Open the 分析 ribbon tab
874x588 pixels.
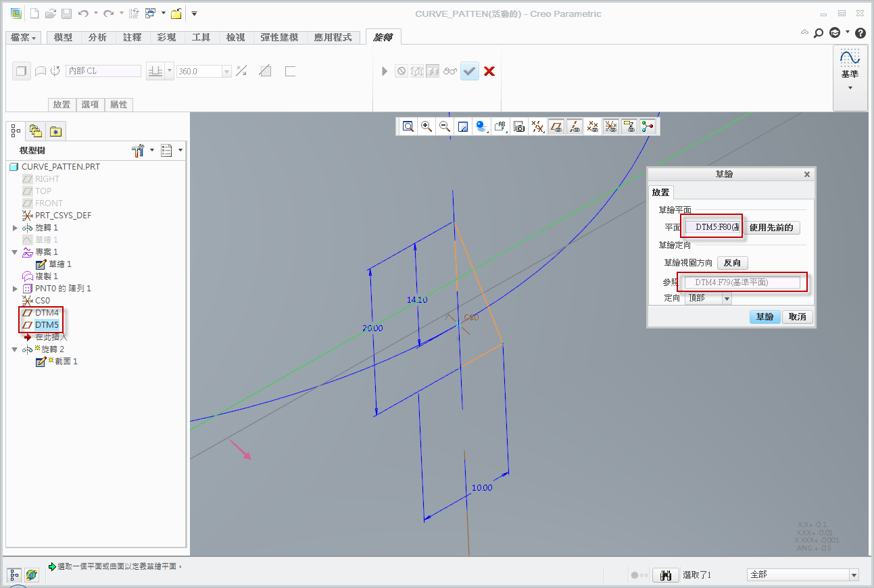tap(97, 38)
